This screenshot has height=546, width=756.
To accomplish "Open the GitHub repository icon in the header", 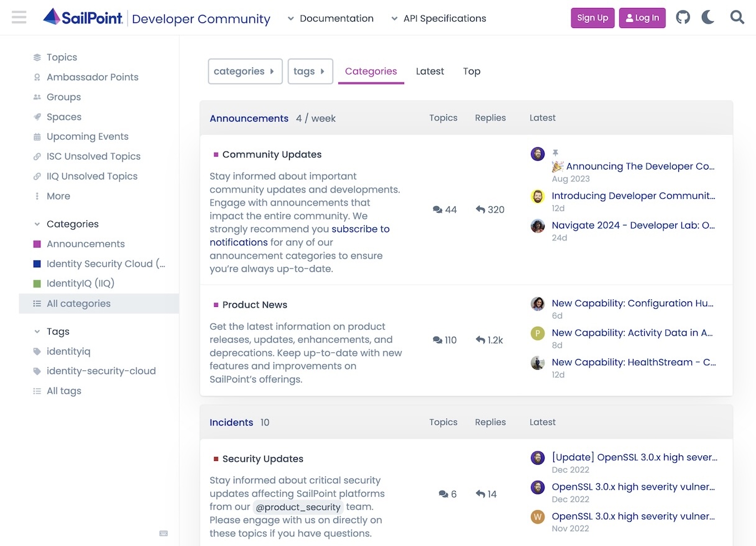I will (x=683, y=17).
